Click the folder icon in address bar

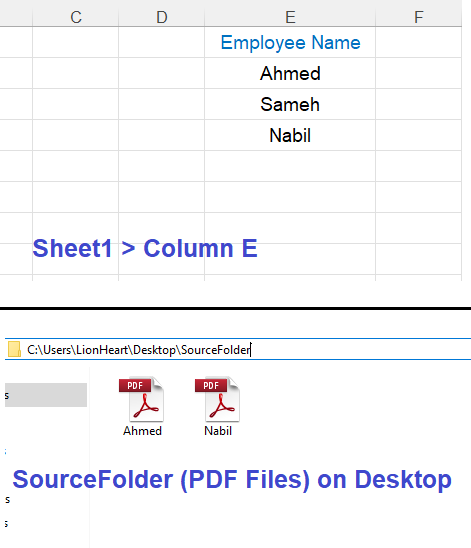tap(14, 349)
